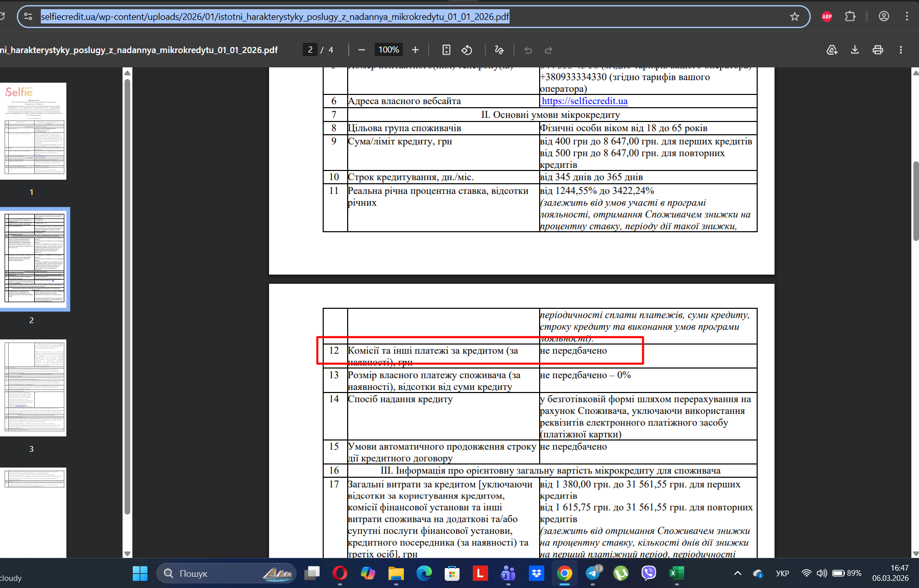
Task: Open the taskbar clock and date
Action: tap(890, 573)
